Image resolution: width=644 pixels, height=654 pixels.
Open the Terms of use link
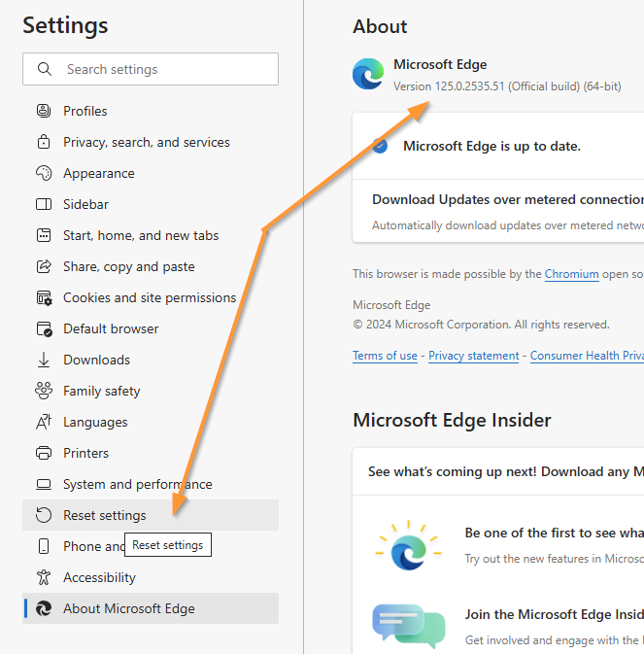(x=385, y=356)
